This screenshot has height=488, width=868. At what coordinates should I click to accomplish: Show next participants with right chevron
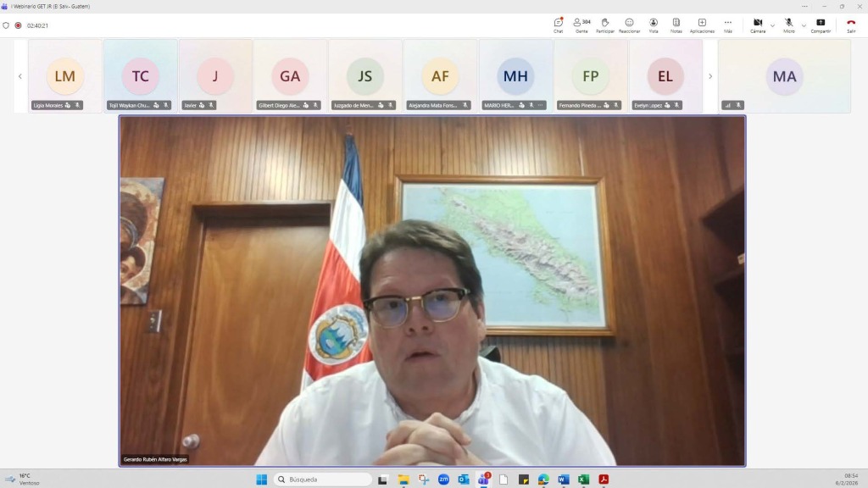point(710,76)
